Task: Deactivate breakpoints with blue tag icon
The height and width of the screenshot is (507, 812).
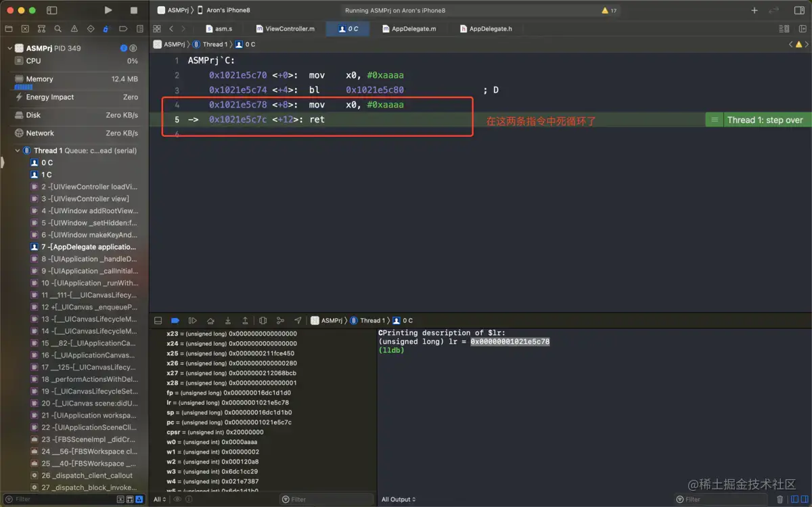Action: 175,320
